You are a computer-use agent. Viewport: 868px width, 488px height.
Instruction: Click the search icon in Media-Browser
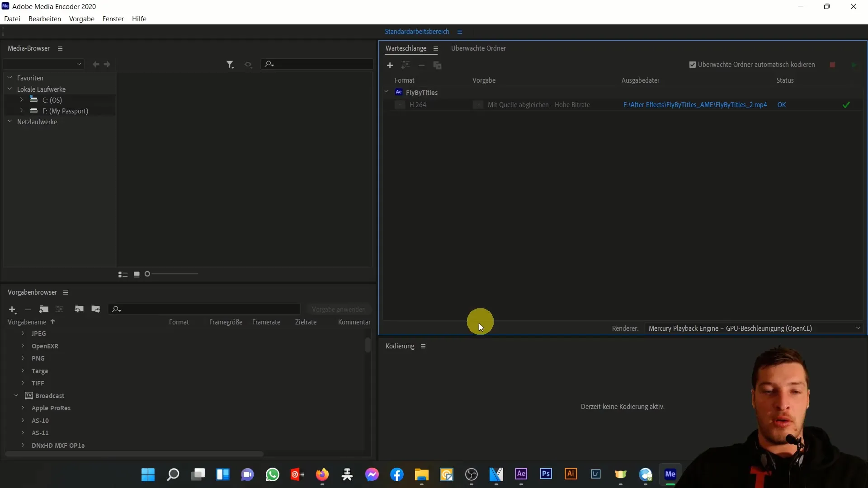(x=269, y=64)
